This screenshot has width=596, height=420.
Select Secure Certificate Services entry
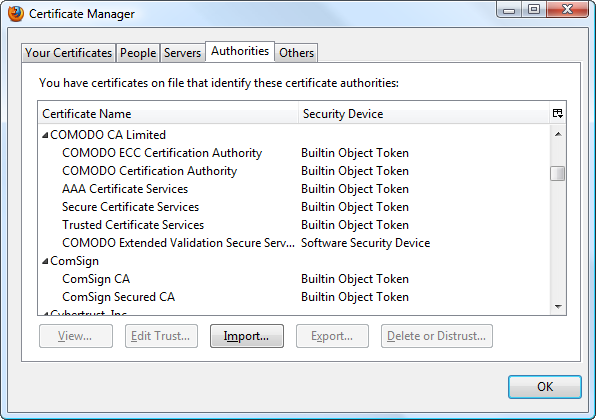tap(293, 207)
